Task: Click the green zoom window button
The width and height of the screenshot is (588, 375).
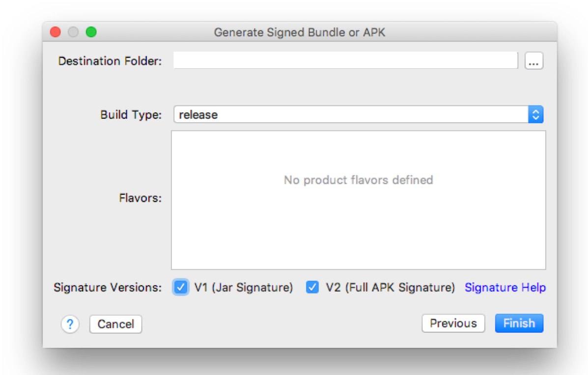Action: pos(91,32)
